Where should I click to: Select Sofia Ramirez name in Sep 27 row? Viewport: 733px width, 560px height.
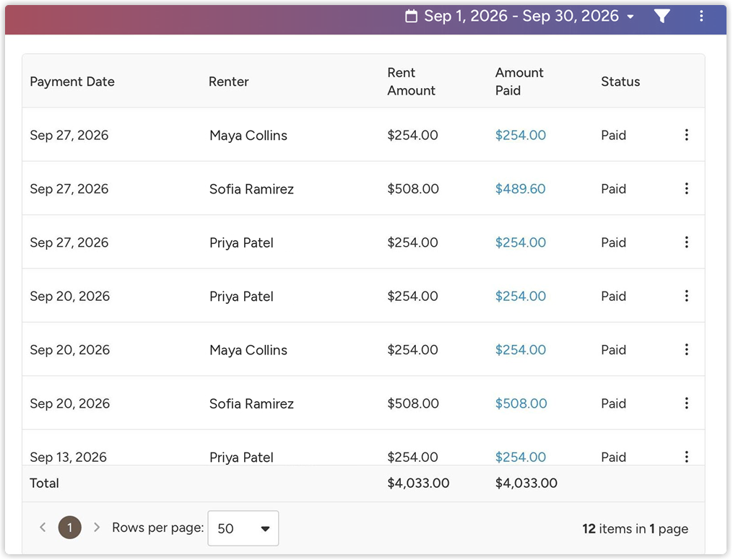coord(251,189)
